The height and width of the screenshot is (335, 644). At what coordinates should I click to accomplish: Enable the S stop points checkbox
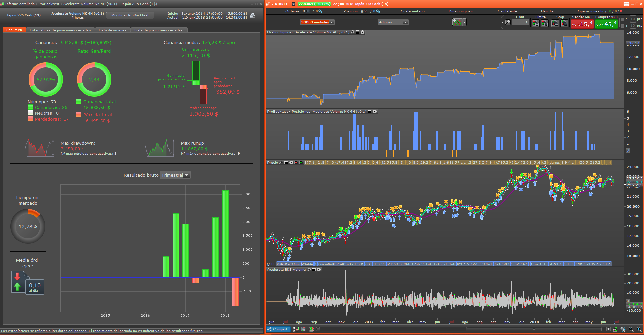(x=622, y=19)
